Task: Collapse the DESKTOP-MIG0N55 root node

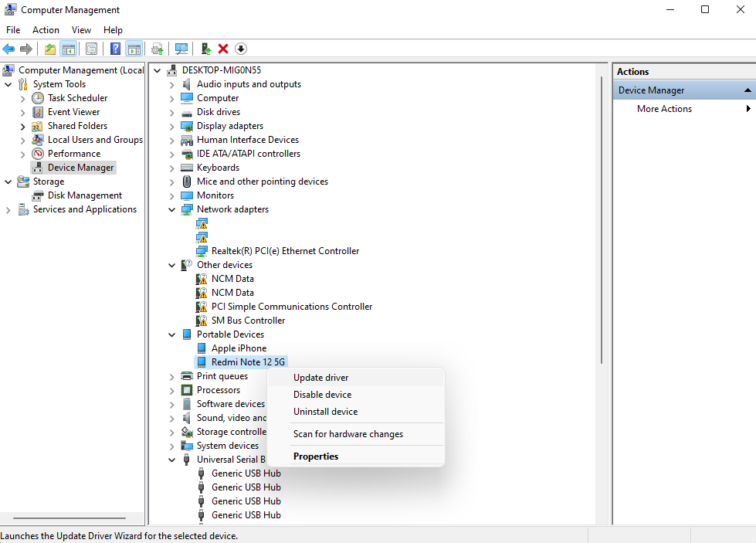Action: [x=158, y=70]
